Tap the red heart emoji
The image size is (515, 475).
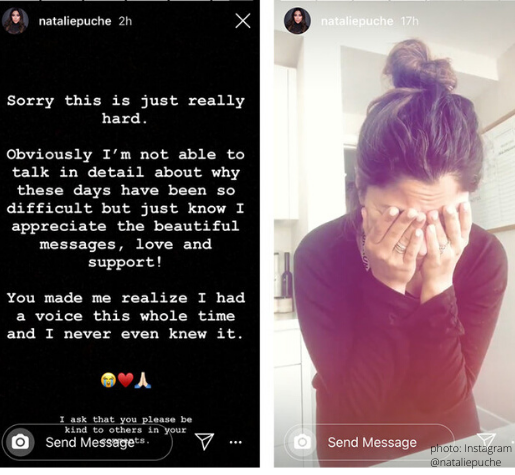(126, 380)
